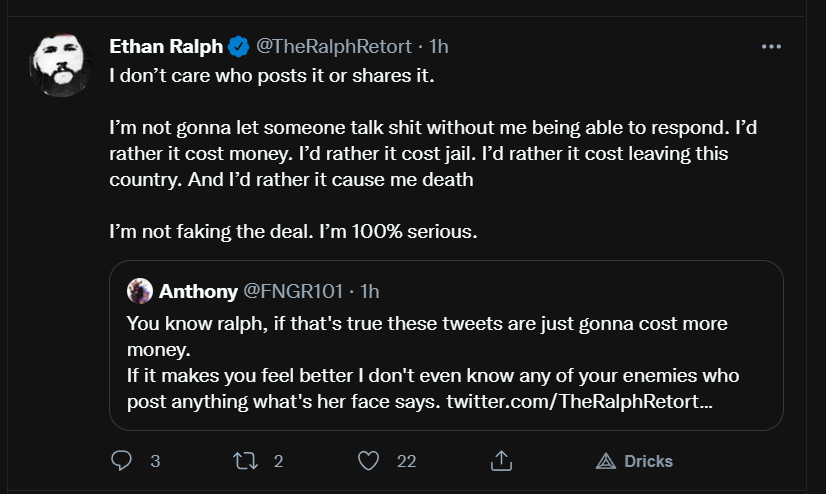Open the quoted tweet text by Anthony
This screenshot has width=826, height=494.
(433, 362)
